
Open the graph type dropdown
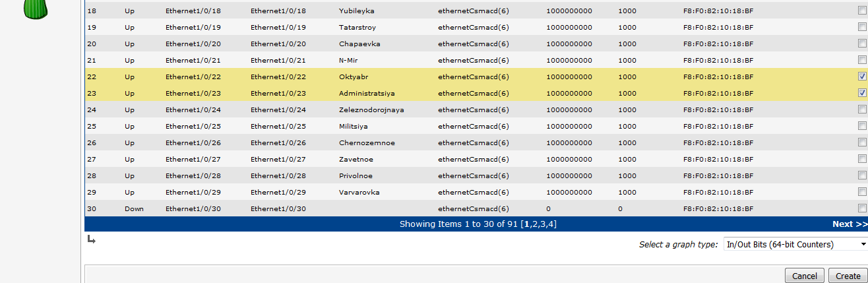pos(795,244)
